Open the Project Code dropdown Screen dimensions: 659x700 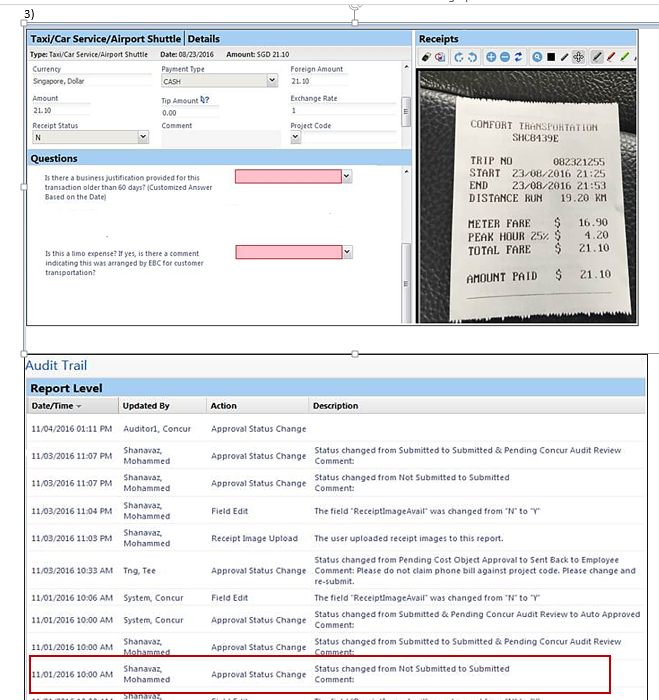click(x=296, y=138)
